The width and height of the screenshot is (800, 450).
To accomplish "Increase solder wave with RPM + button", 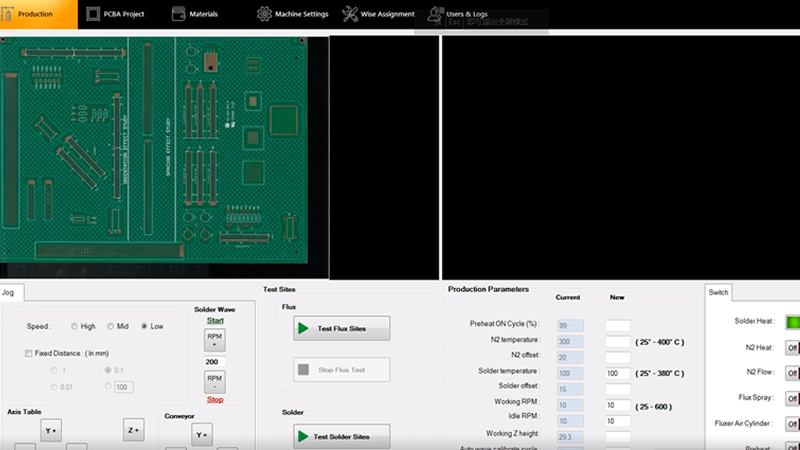I will tap(215, 340).
